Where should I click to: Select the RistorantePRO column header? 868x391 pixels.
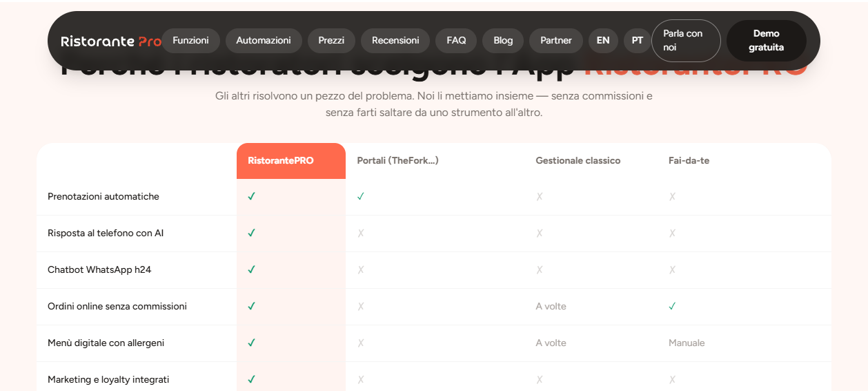[x=291, y=161]
